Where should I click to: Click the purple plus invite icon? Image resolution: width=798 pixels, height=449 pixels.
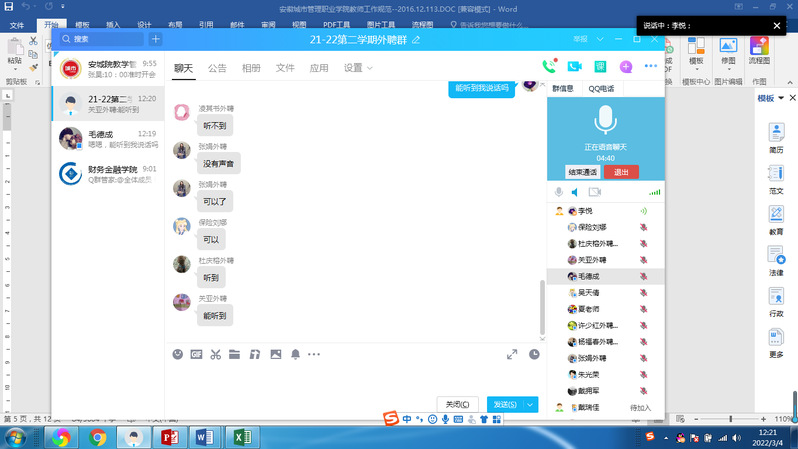click(625, 66)
